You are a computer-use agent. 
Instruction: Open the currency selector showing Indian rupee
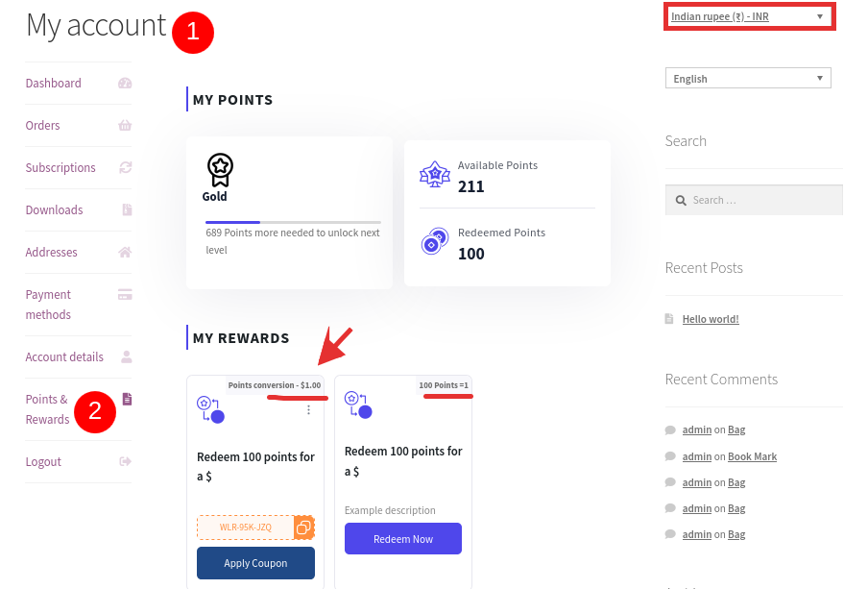749,15
